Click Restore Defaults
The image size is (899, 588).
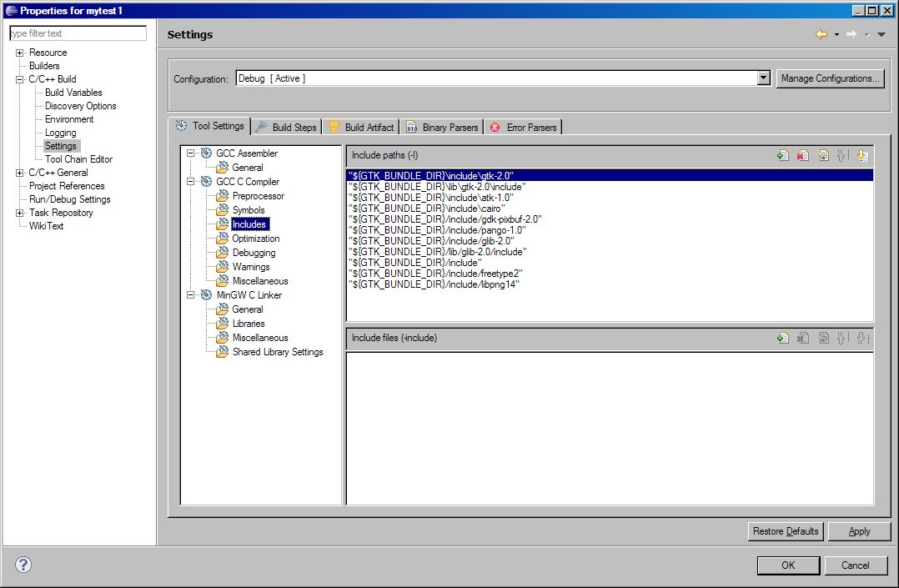point(785,531)
